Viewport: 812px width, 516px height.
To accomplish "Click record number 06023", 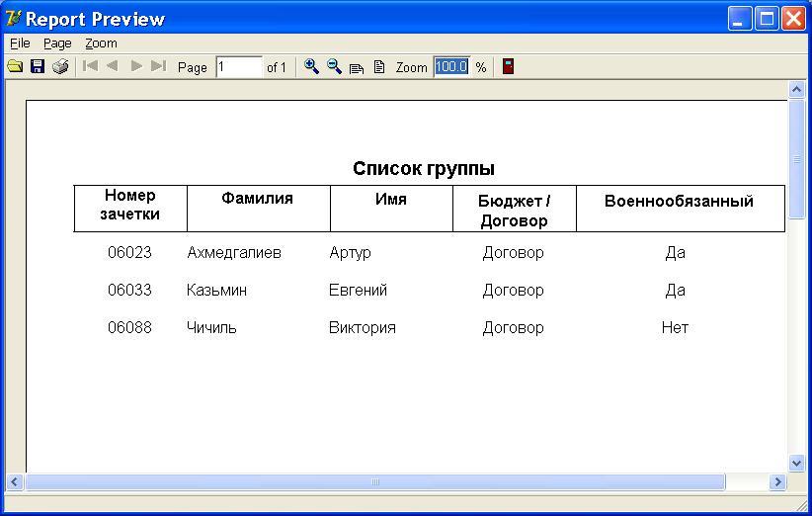I will pos(129,252).
